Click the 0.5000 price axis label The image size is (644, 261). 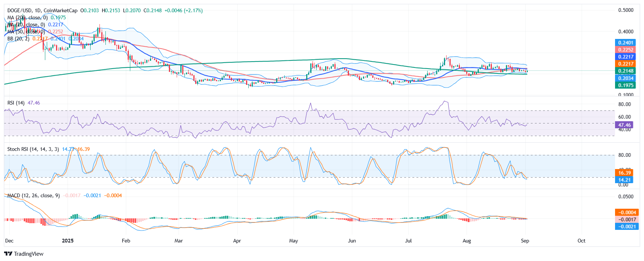[626, 10]
